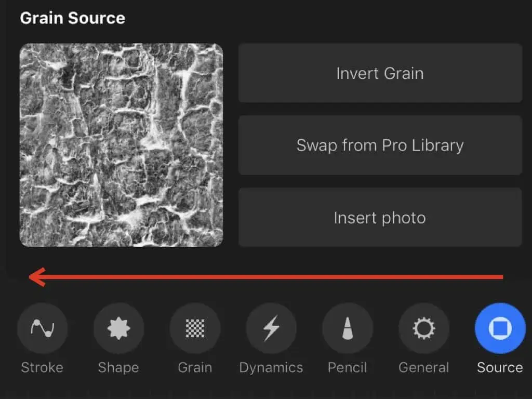This screenshot has width=532, height=399.
Task: Choose Swap from Pro Library
Action: tap(380, 145)
